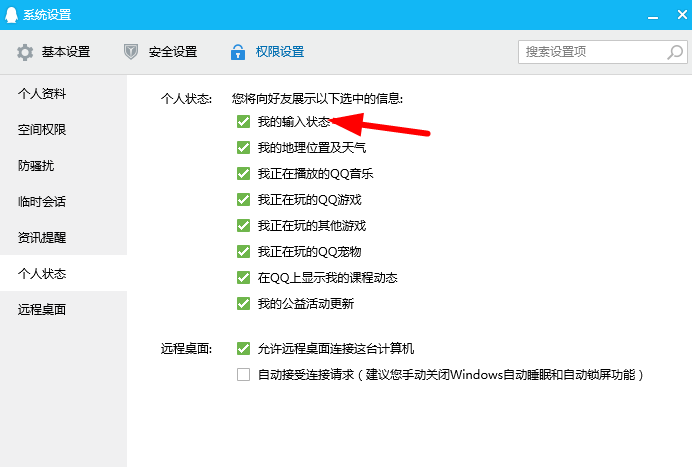Click the shield icon for 安全设置
The image size is (692, 467).
[x=131, y=52]
